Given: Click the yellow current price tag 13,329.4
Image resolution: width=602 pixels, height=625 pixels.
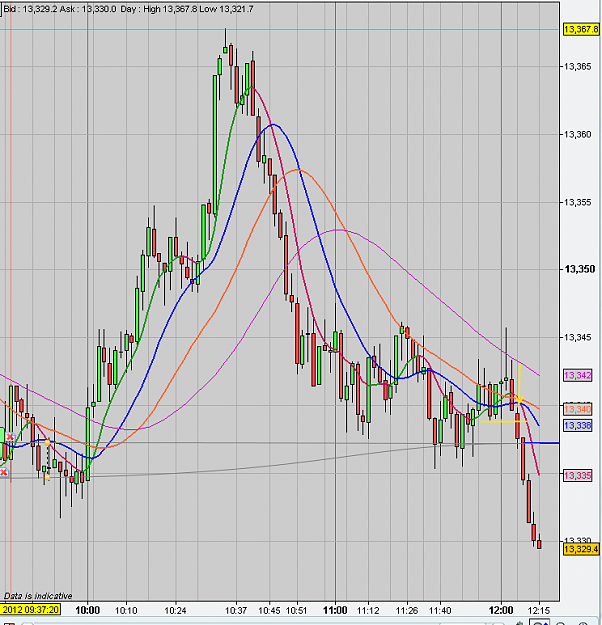Looking at the screenshot, I should coord(581,549).
